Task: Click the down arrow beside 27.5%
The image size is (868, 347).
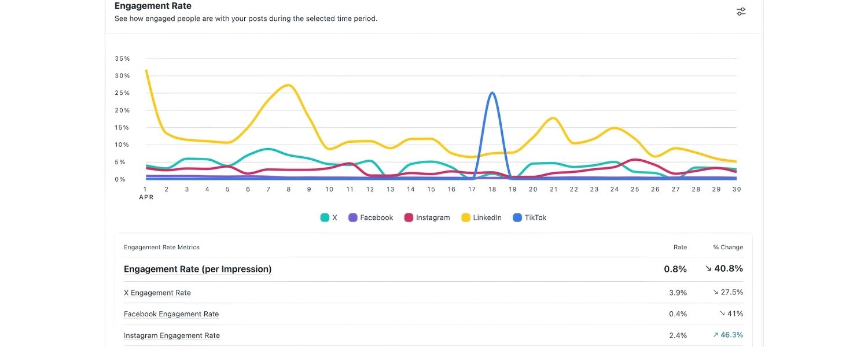Action: coord(715,293)
